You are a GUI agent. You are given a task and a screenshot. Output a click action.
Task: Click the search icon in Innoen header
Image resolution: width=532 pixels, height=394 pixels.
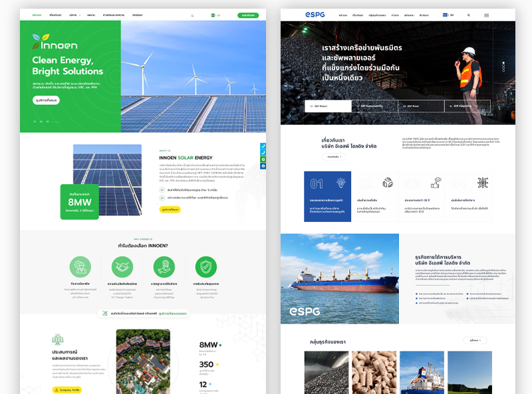pyautogui.click(x=193, y=15)
